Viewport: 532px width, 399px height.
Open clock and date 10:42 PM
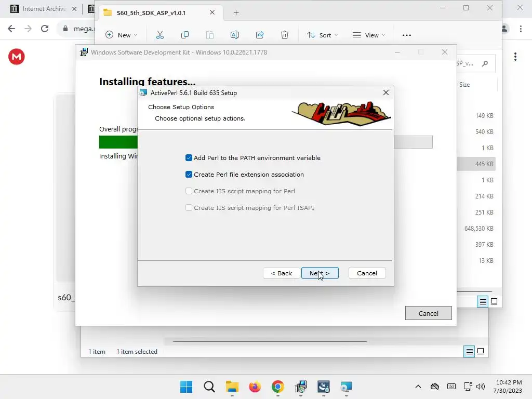coord(508,387)
